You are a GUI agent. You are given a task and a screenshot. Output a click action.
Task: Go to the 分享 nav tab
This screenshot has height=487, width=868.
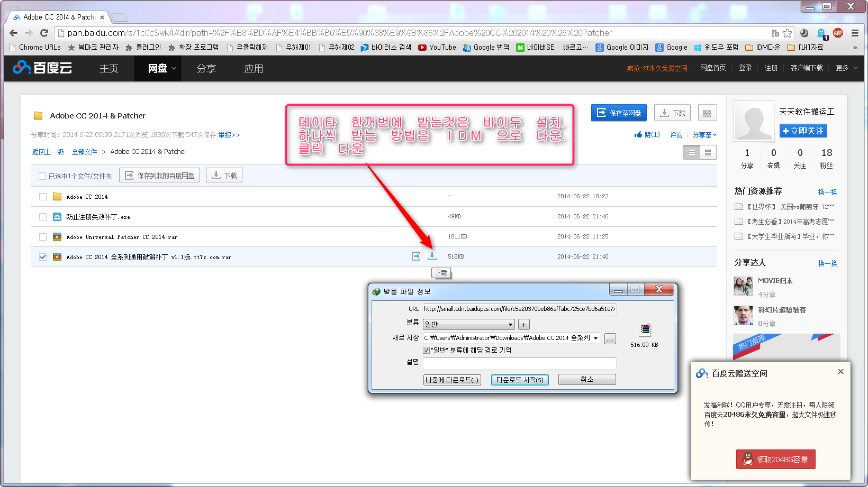click(x=206, y=68)
